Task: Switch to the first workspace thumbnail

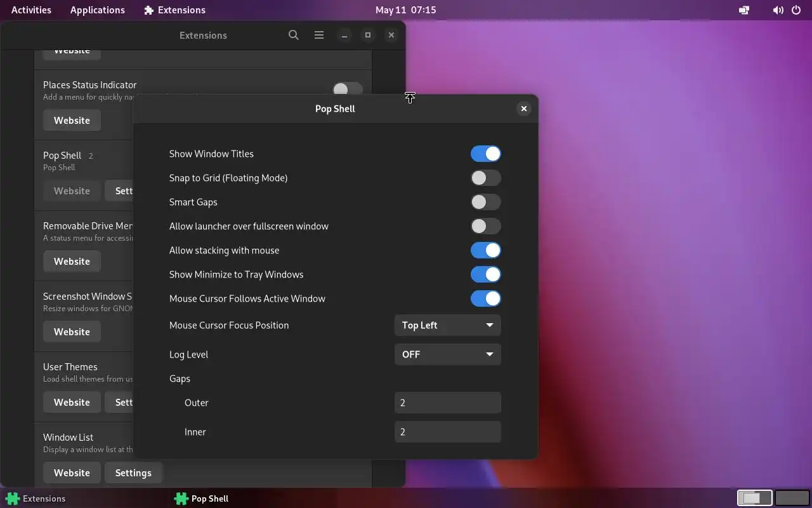Action: [x=754, y=498]
